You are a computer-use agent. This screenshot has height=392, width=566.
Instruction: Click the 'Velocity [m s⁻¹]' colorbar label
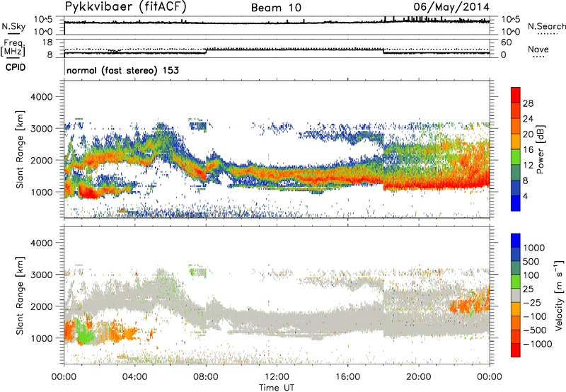pyautogui.click(x=559, y=295)
